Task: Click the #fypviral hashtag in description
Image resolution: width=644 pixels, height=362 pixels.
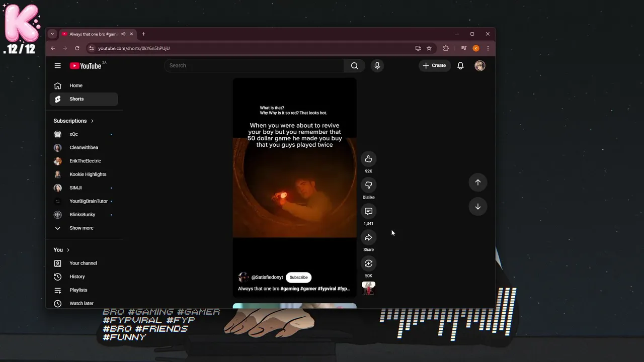Action: (327, 289)
